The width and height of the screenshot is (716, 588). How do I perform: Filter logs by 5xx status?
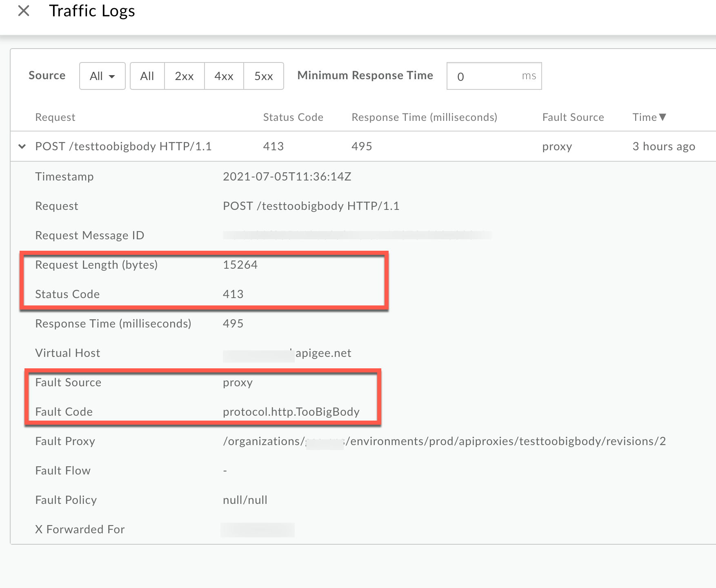tap(263, 76)
